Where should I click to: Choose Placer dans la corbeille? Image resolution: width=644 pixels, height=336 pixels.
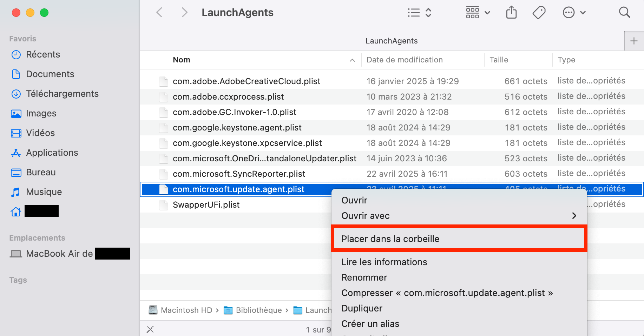[x=390, y=238]
